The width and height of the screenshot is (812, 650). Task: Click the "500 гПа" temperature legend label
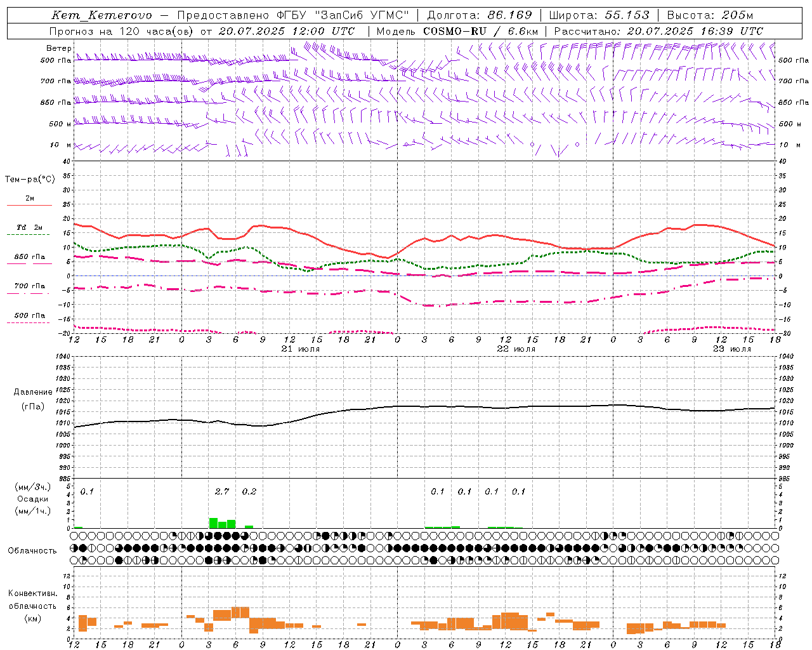coord(30,315)
